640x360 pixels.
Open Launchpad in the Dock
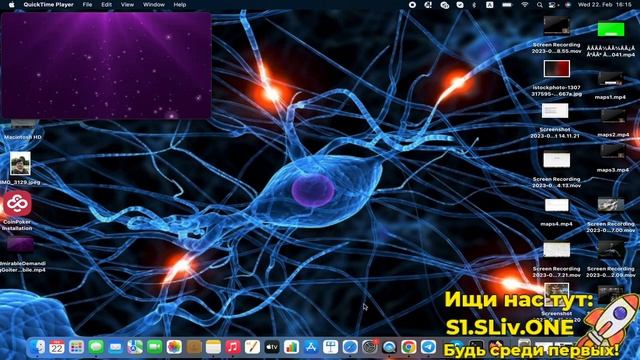76,347
